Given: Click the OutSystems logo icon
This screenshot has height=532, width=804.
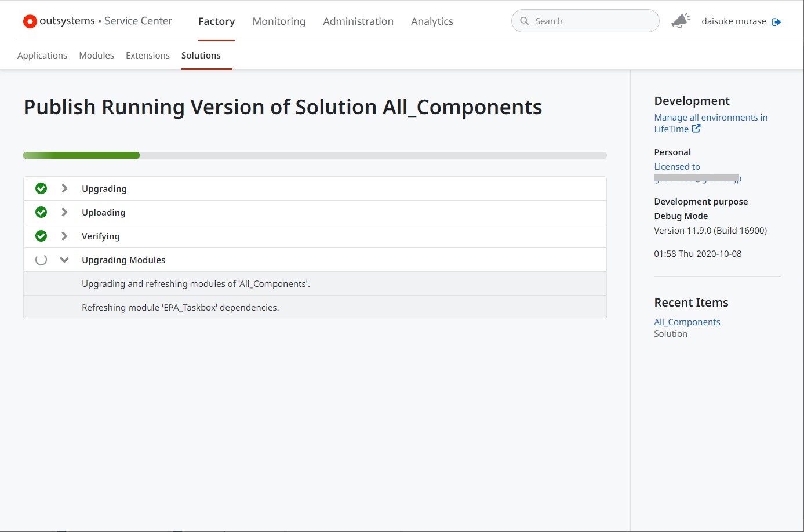Looking at the screenshot, I should (30, 21).
